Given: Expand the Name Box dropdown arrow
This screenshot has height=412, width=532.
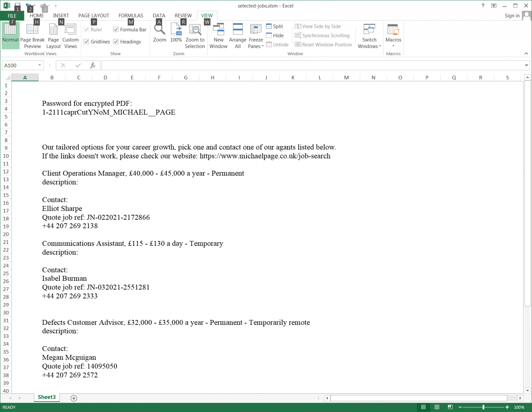Looking at the screenshot, I should [40, 65].
